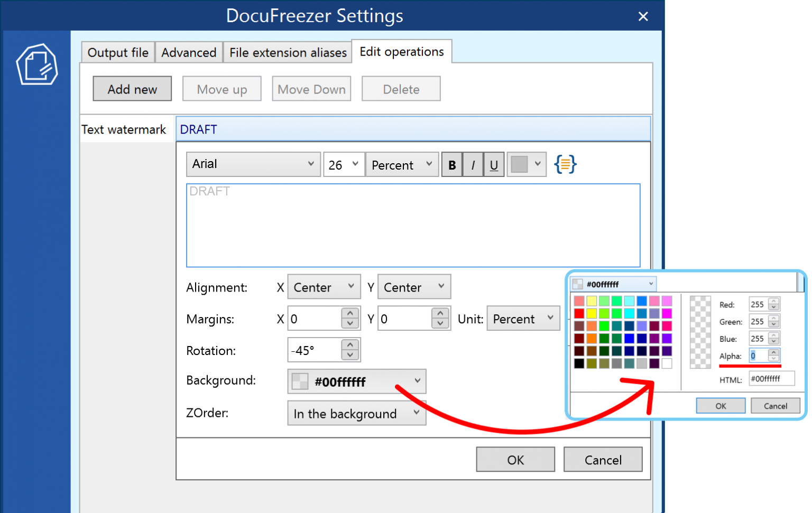Toggle Bold formatting for the watermark text

[452, 164]
